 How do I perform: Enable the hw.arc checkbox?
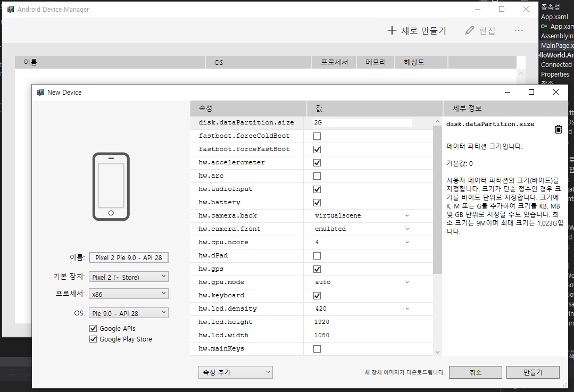coord(317,176)
